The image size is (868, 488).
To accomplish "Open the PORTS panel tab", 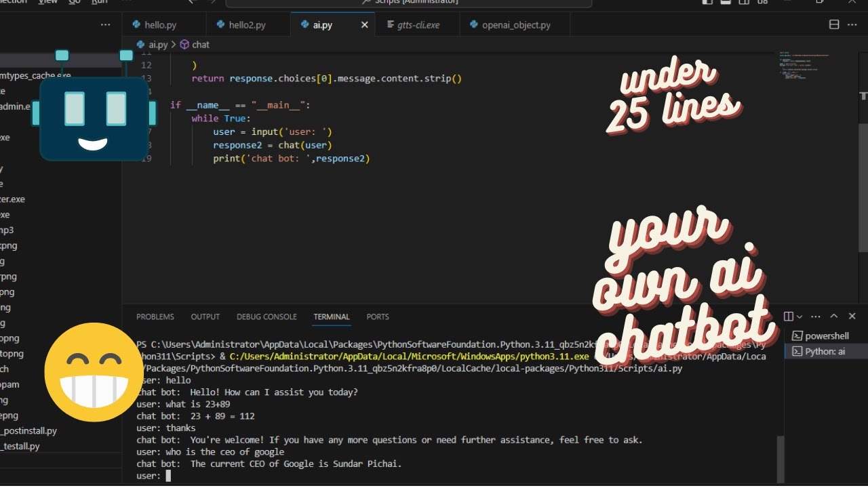I will [x=378, y=317].
